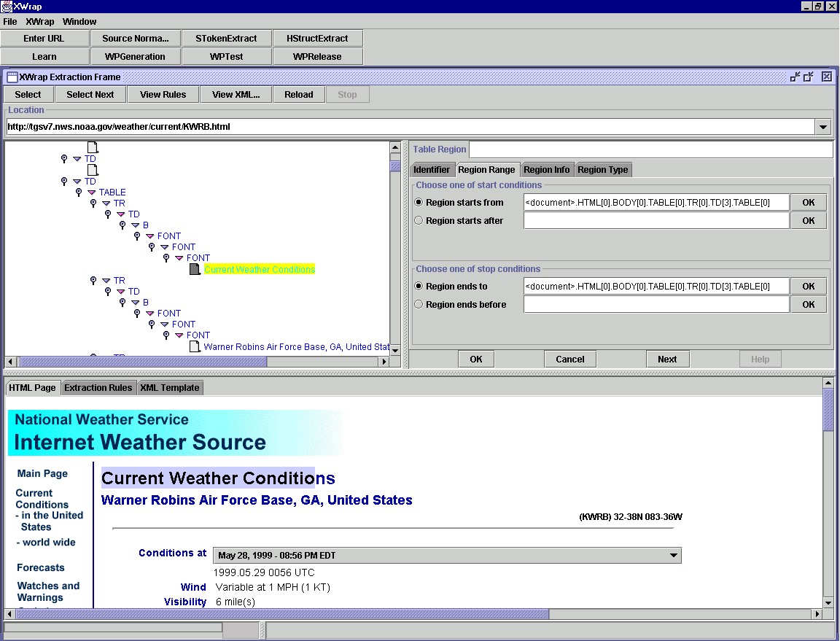This screenshot has height=641, width=840.
Task: Click the document icon beside Current Weather Conditions
Action: point(195,270)
